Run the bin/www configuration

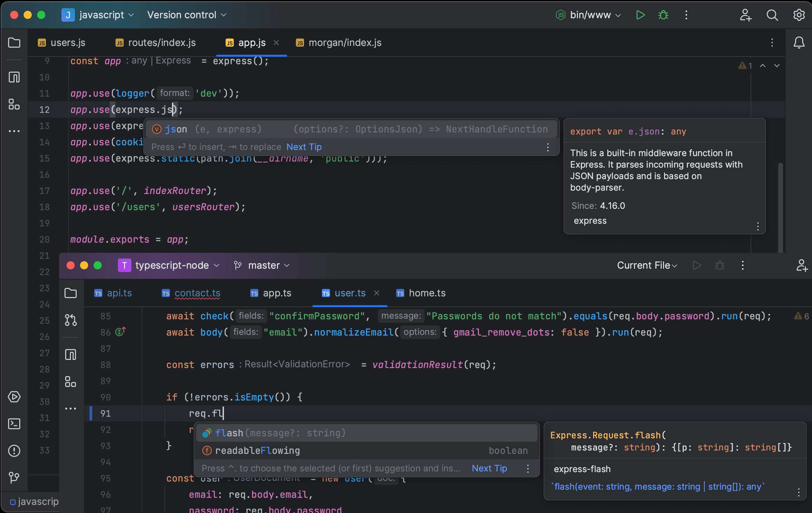(640, 15)
